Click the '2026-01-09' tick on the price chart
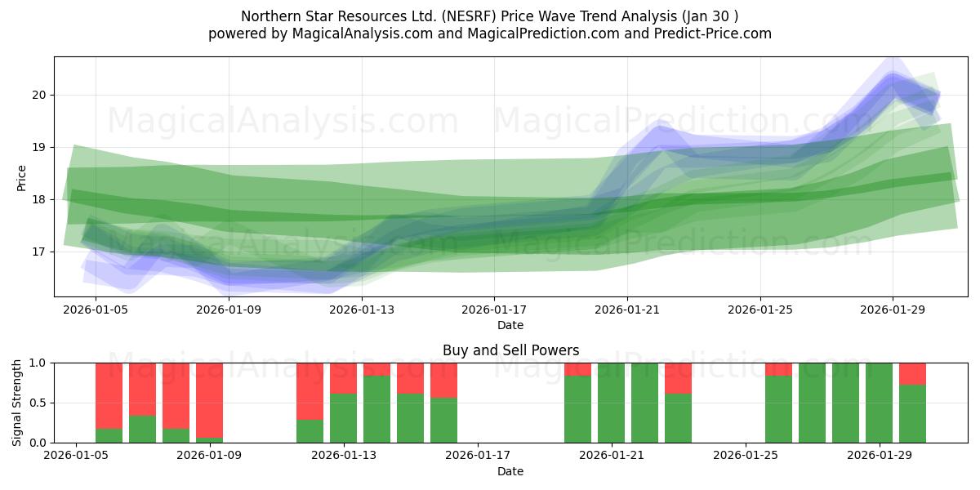This screenshot has width=980, height=490. point(229,310)
